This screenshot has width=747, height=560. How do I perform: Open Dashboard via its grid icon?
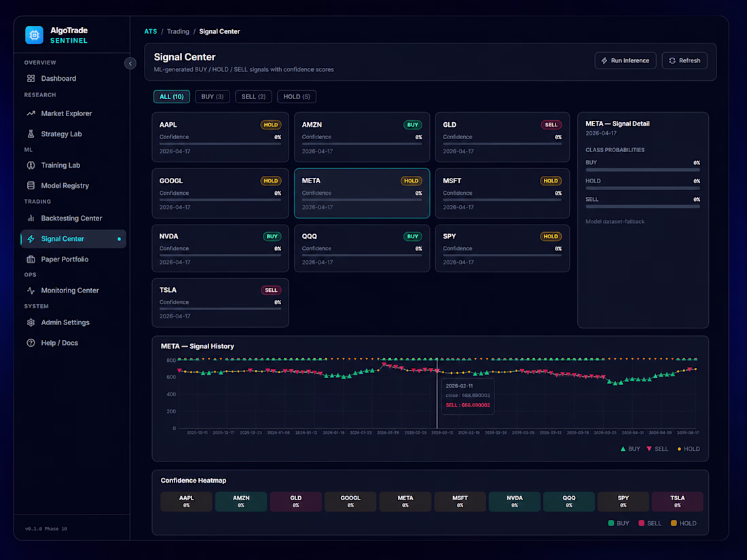(31, 79)
